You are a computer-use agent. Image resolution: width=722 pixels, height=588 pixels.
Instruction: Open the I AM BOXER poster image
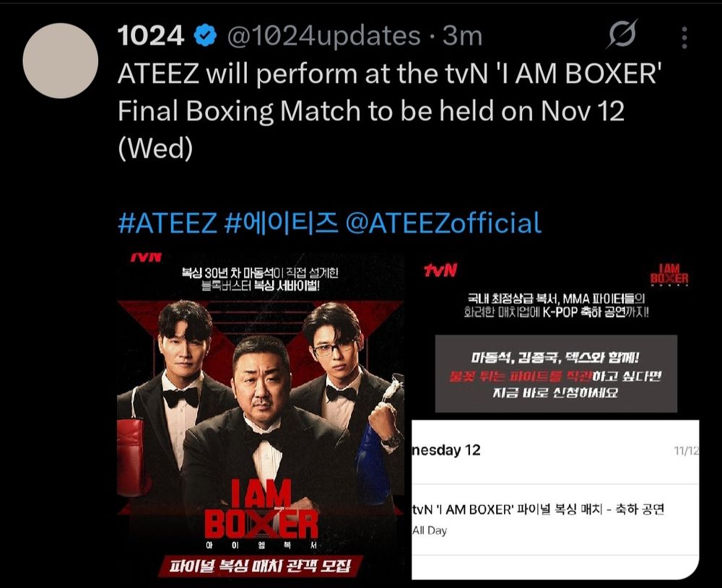tap(261, 415)
